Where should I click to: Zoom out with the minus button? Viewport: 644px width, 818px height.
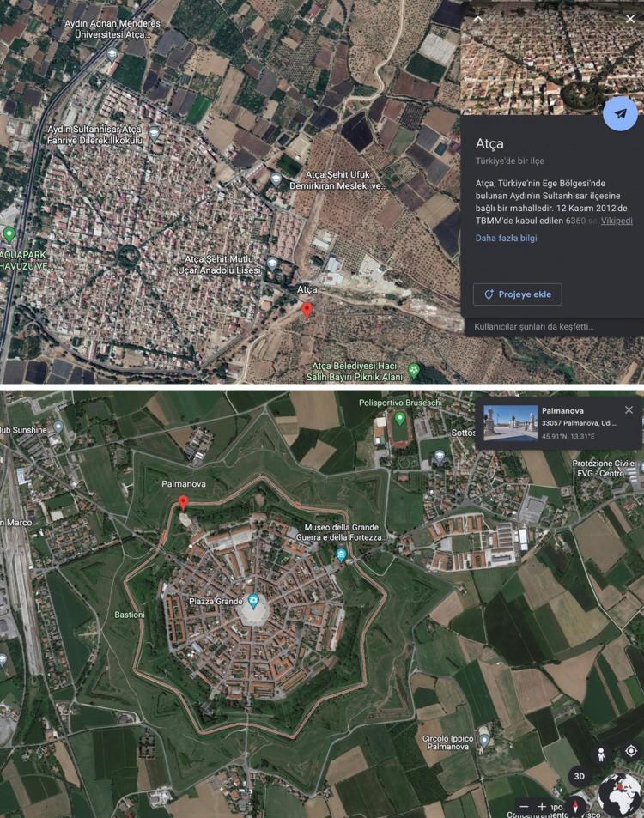point(524,807)
